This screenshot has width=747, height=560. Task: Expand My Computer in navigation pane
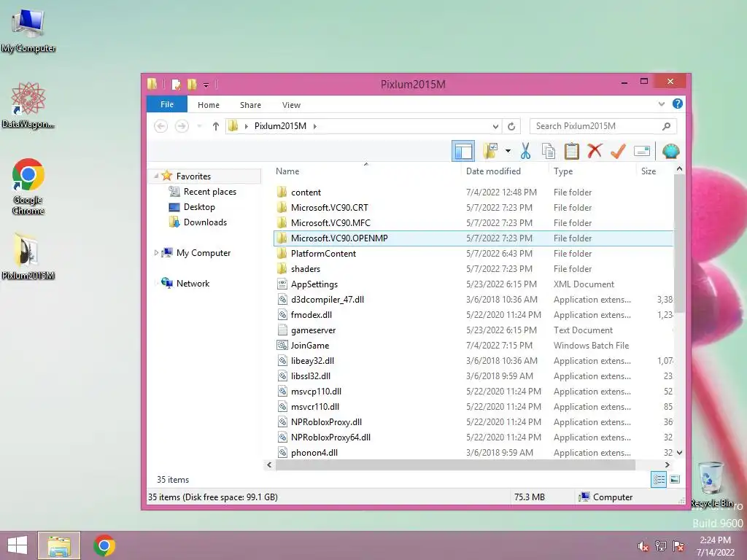click(156, 253)
